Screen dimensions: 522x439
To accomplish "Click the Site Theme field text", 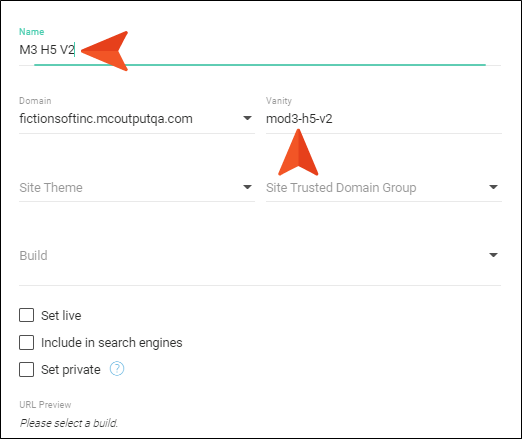I will point(51,188).
